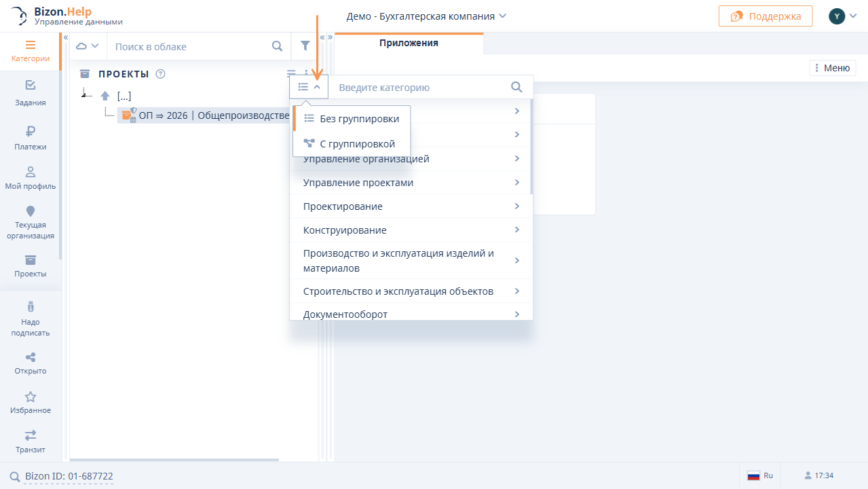Expand the Проектирование category
The image size is (868, 489).
(x=411, y=206)
